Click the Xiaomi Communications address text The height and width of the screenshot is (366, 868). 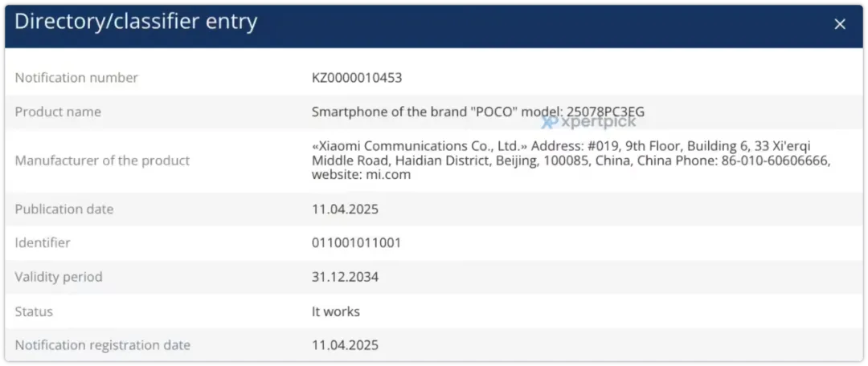tap(571, 161)
